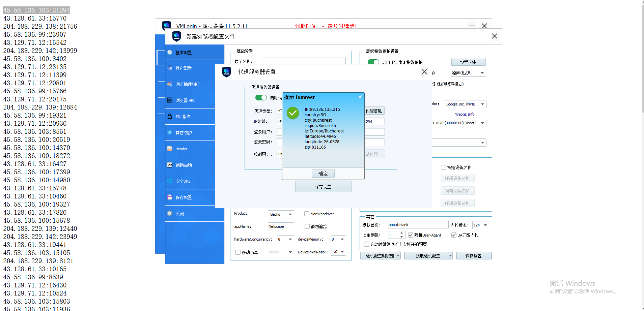The width and height of the screenshot is (644, 311).
Task: Select proxy line 43.128.61.33:15770
Action: coord(35,18)
